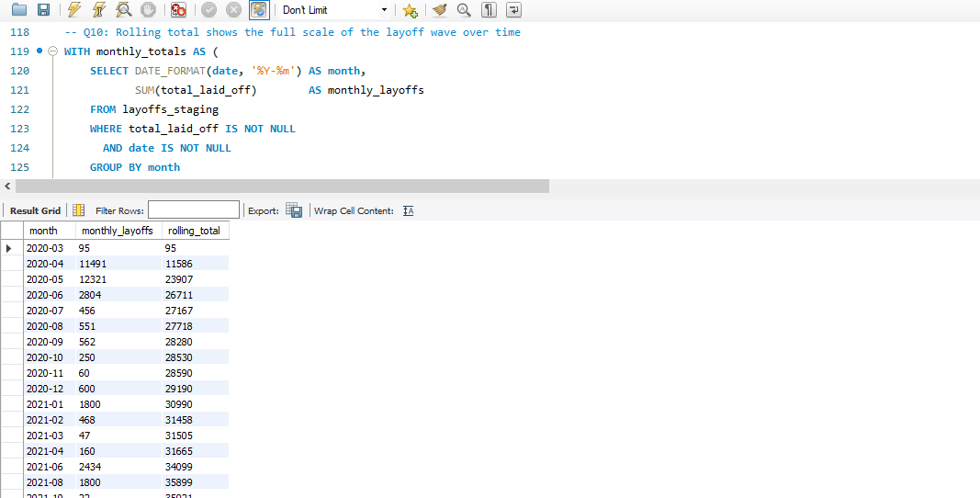Open the find panel with the magnifier icon

point(464,9)
